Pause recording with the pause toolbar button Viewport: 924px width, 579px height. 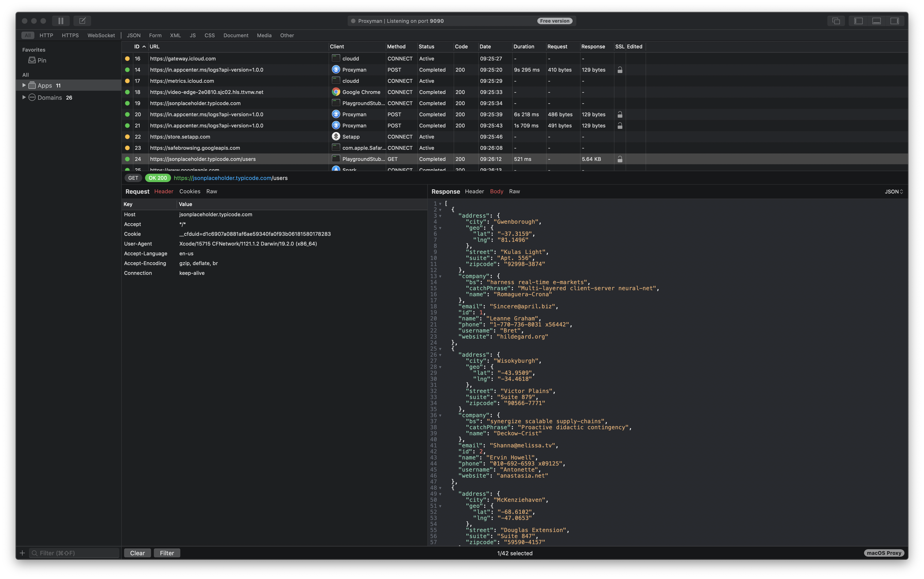[x=61, y=21]
